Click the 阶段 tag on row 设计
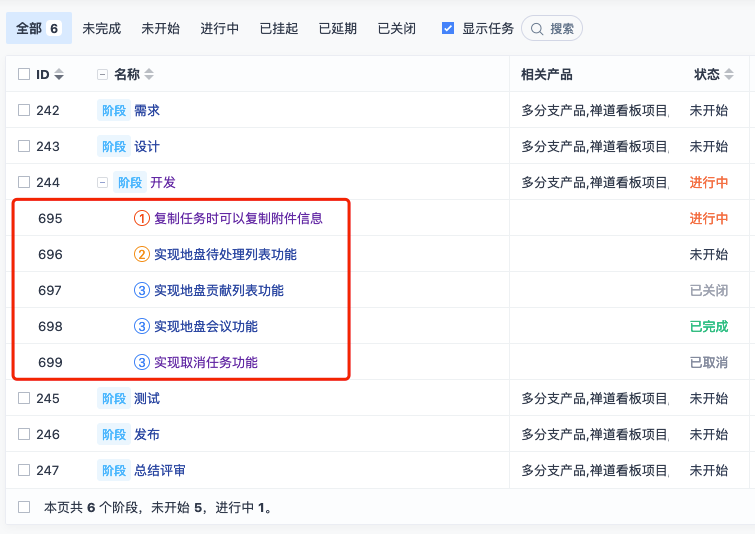This screenshot has width=755, height=534. (x=114, y=146)
